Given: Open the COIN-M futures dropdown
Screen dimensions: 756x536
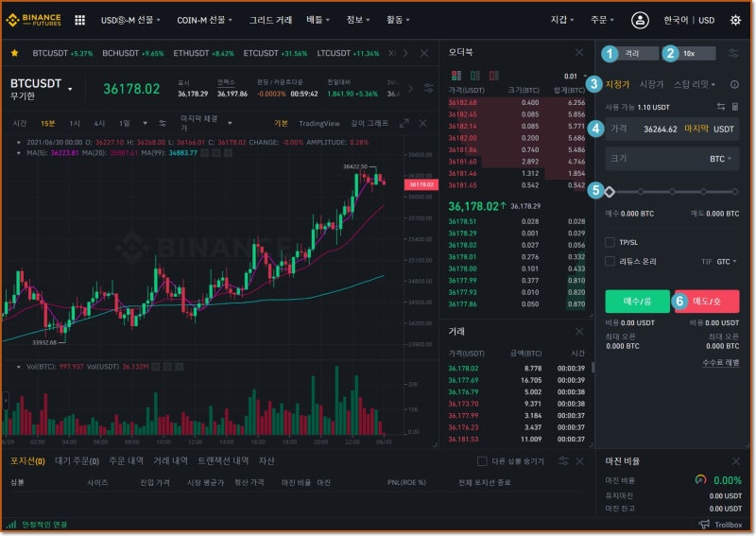Looking at the screenshot, I should [x=204, y=20].
